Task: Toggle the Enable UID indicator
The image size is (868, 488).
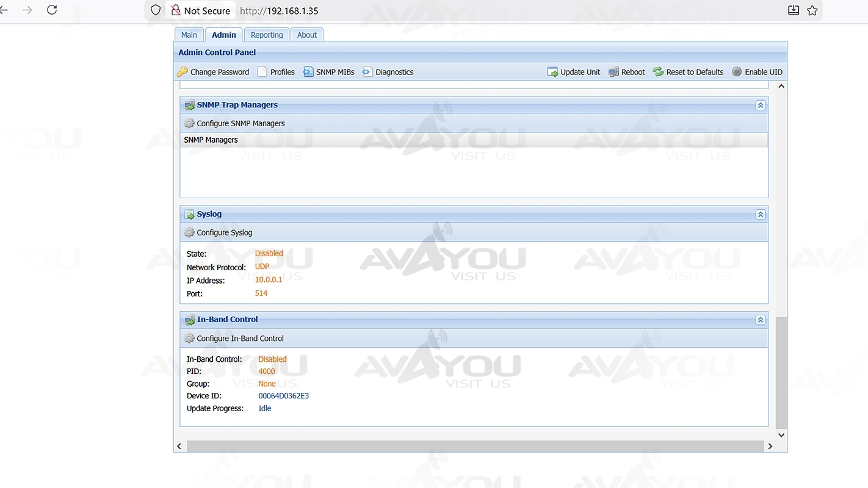Action: tap(737, 72)
